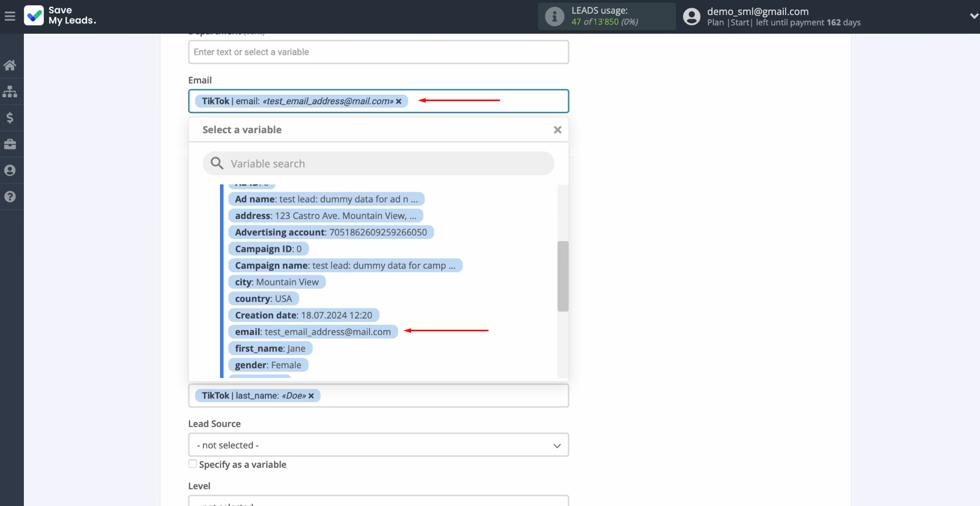The image size is (980, 506).
Task: Expand the Lead Source dropdown
Action: click(x=378, y=445)
